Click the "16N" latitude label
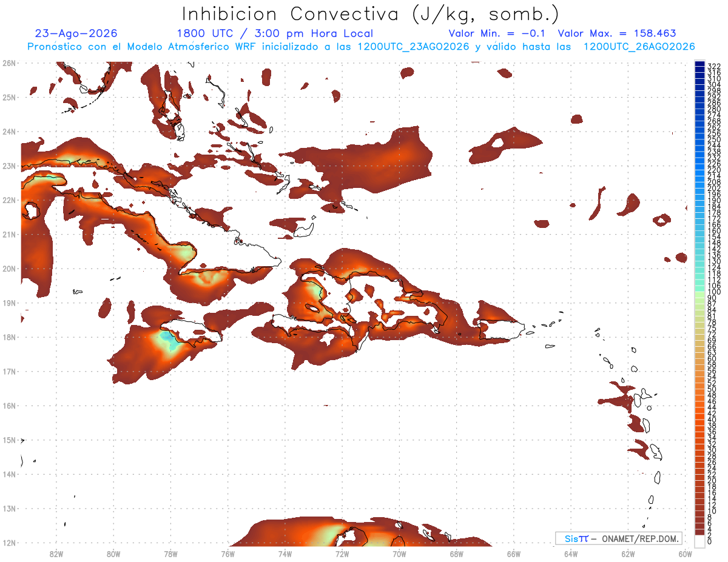This screenshot has height=562, width=728. (x=8, y=406)
